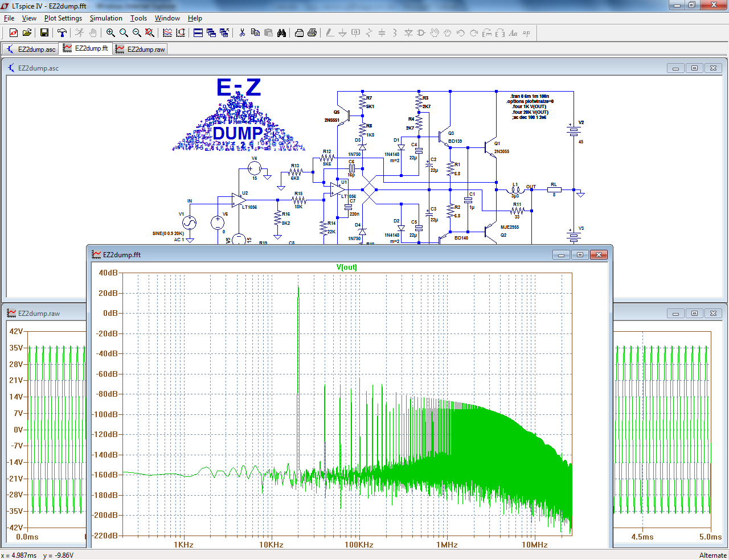Click the 4.5ms time axis label
This screenshot has width=729, height=560.
pyautogui.click(x=642, y=537)
